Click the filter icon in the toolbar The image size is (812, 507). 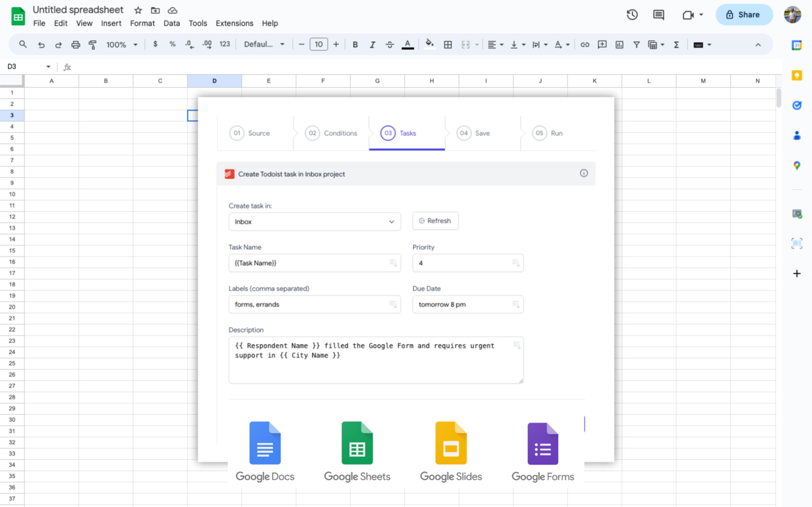pos(636,45)
